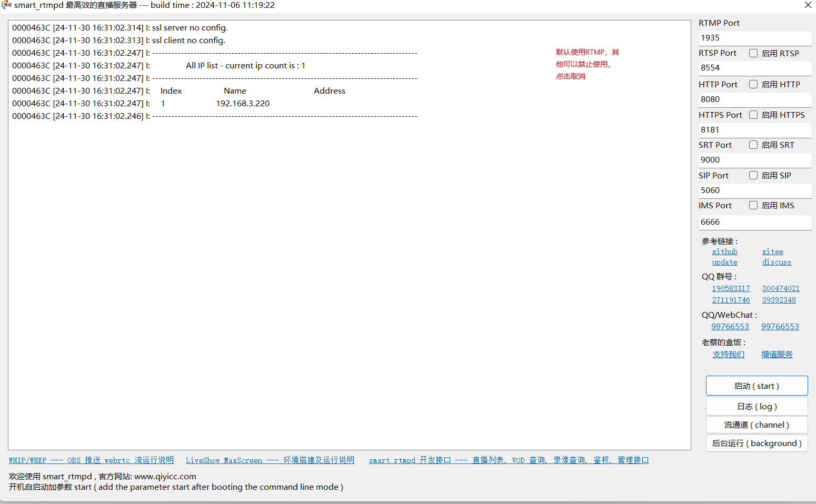Click the Index Name Address header log row

pos(178,91)
